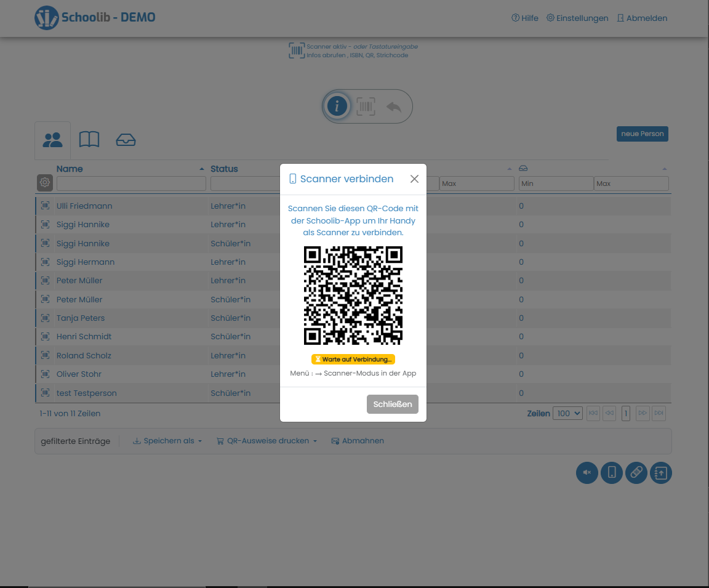Click the book import icon bottom right
Viewport: 709px width, 588px height.
660,473
